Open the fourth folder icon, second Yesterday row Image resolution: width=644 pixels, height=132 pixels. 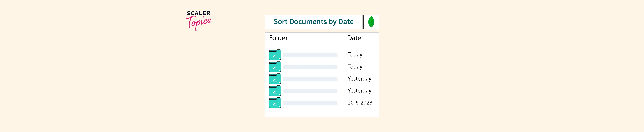pyautogui.click(x=275, y=91)
